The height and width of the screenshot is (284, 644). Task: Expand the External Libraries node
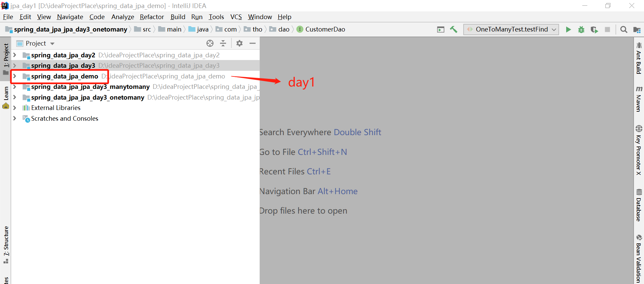[x=15, y=108]
